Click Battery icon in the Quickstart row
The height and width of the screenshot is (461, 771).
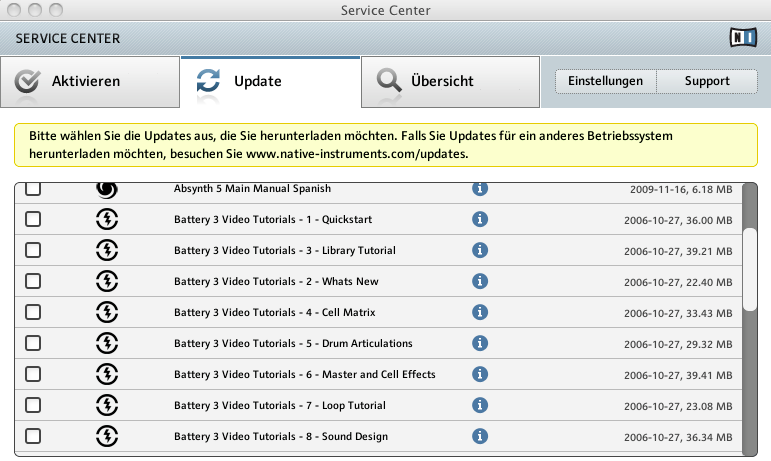pyautogui.click(x=107, y=219)
